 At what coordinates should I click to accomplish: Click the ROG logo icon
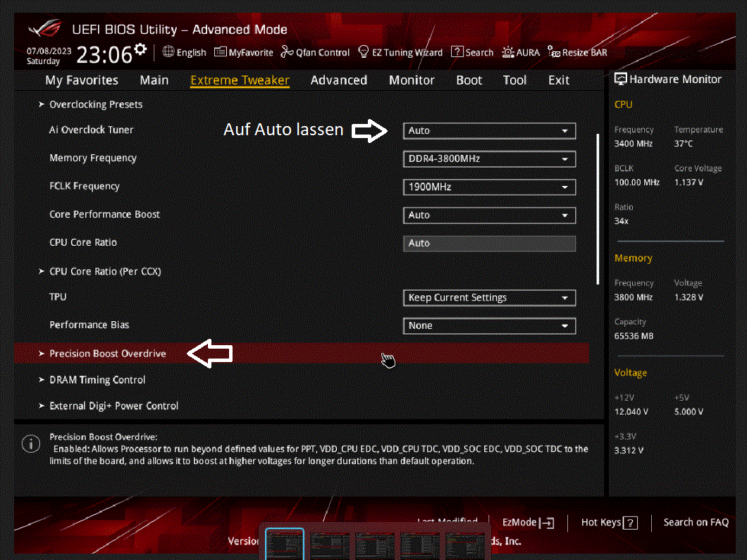point(45,28)
